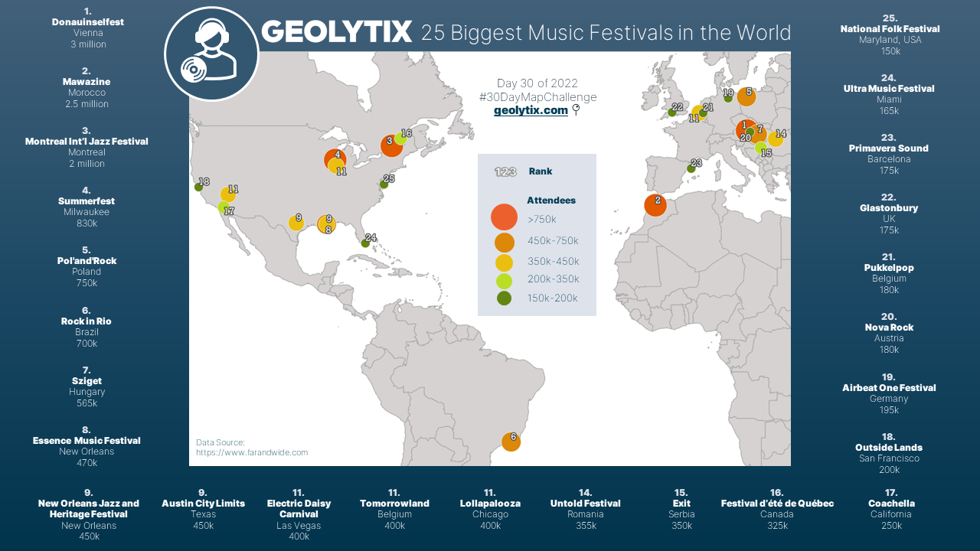980x551 pixels.
Task: Select yellow marker 11 beside marker 21
Action: (x=697, y=113)
